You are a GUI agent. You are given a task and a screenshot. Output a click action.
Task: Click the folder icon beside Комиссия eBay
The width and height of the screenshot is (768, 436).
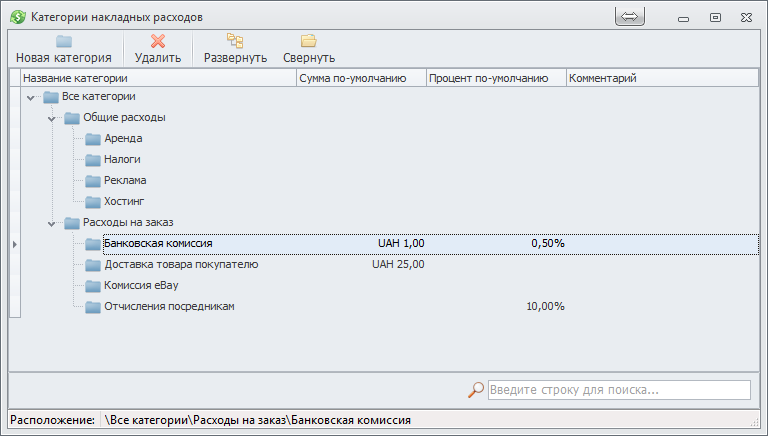[x=93, y=285]
